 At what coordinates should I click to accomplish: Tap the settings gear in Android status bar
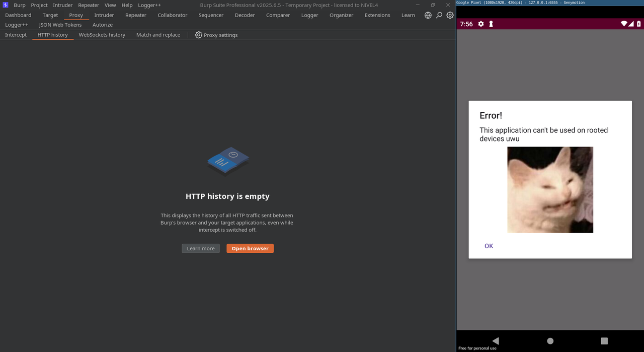click(x=481, y=24)
